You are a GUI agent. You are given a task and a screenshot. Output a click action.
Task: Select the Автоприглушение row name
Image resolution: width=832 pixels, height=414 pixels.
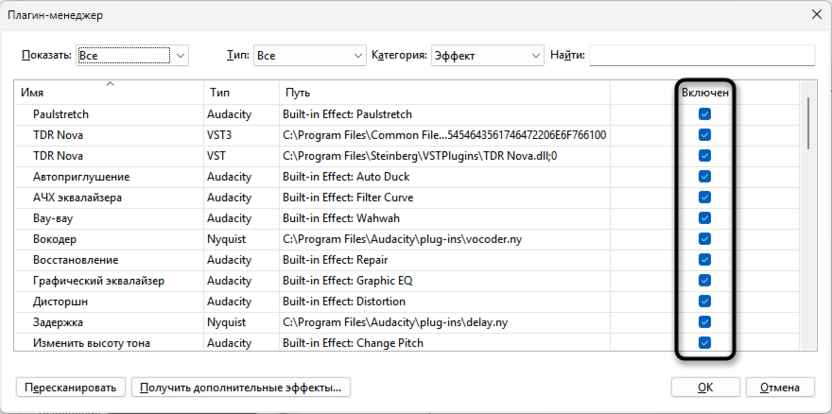click(x=81, y=177)
